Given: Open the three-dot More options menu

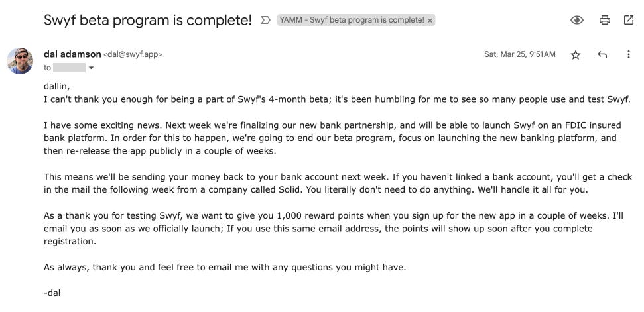Looking at the screenshot, I should pos(629,55).
